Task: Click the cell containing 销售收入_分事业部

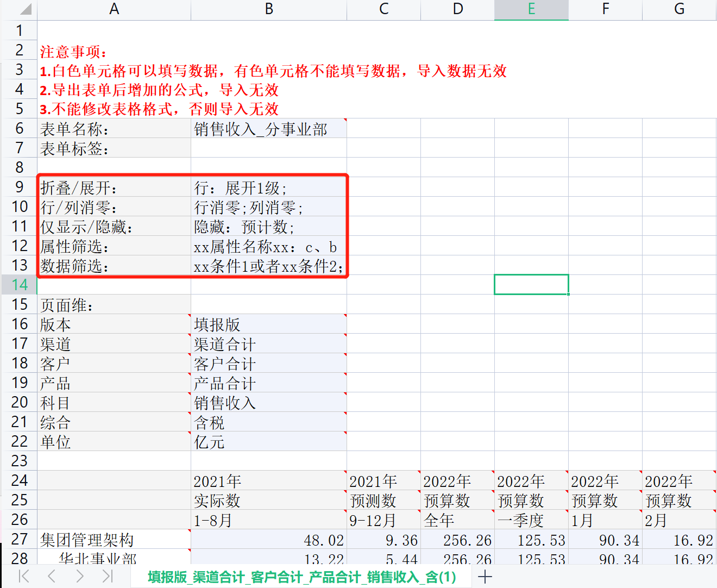Action: pyautogui.click(x=268, y=129)
